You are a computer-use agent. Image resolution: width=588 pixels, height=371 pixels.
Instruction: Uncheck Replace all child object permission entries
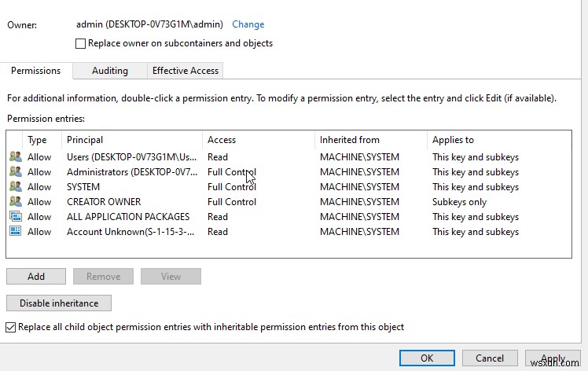pyautogui.click(x=11, y=327)
